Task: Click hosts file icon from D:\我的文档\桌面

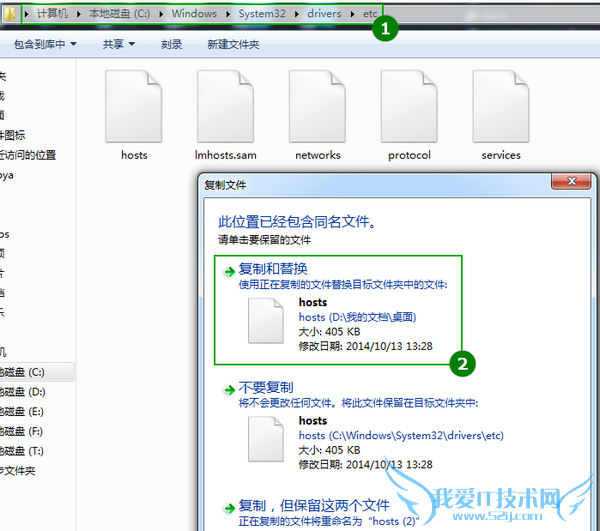Action: (x=266, y=321)
